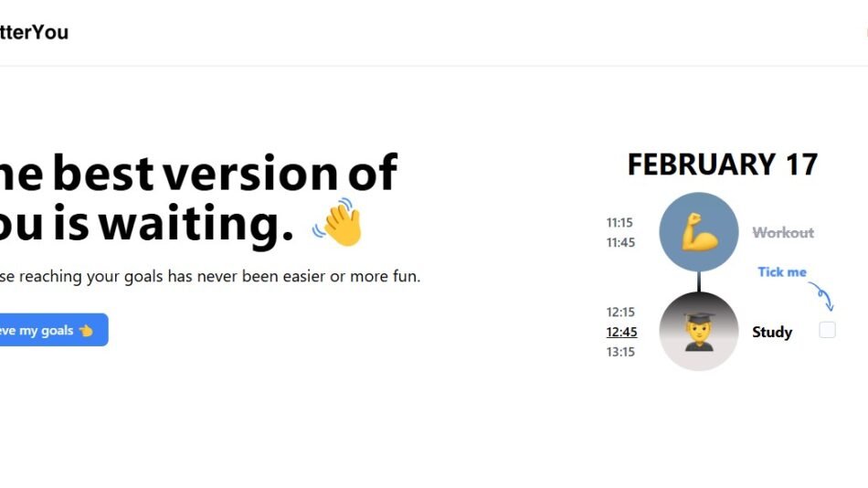
Task: Click the waving hand emoji
Action: coord(338,222)
